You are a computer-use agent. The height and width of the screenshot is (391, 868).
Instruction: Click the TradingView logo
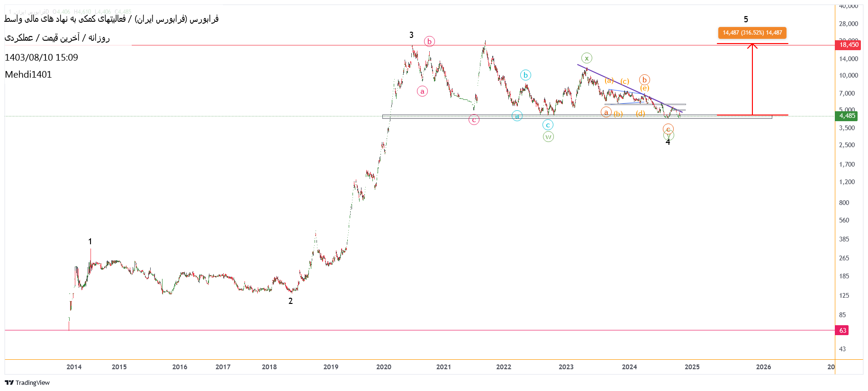point(27,382)
